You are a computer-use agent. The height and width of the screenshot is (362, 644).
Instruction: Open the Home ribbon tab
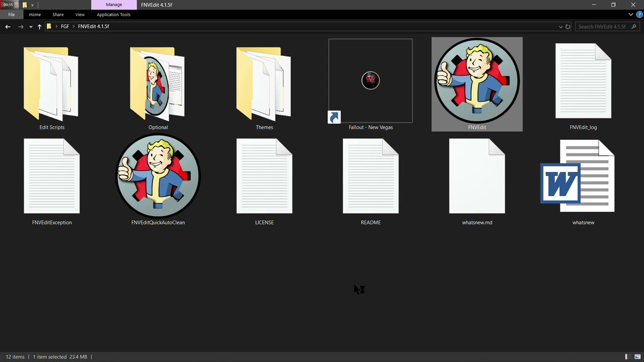click(x=35, y=15)
